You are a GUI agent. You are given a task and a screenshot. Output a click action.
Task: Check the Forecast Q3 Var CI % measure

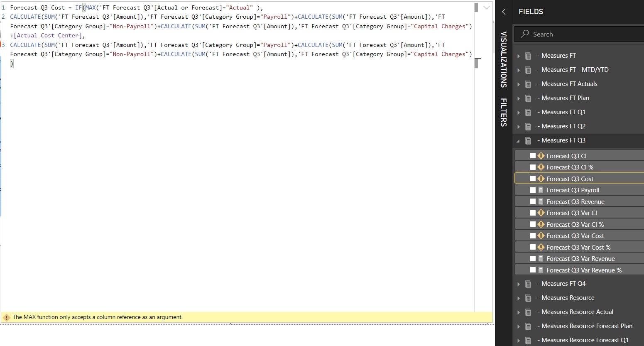pyautogui.click(x=533, y=224)
